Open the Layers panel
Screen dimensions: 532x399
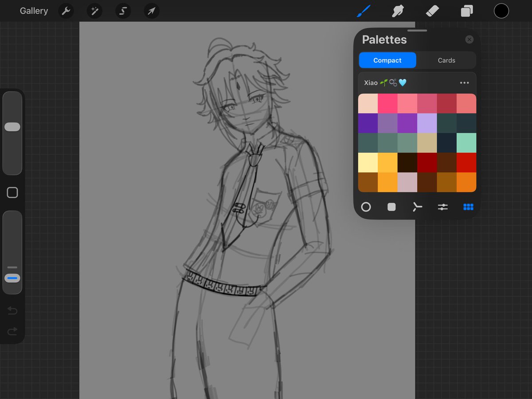tap(466, 11)
